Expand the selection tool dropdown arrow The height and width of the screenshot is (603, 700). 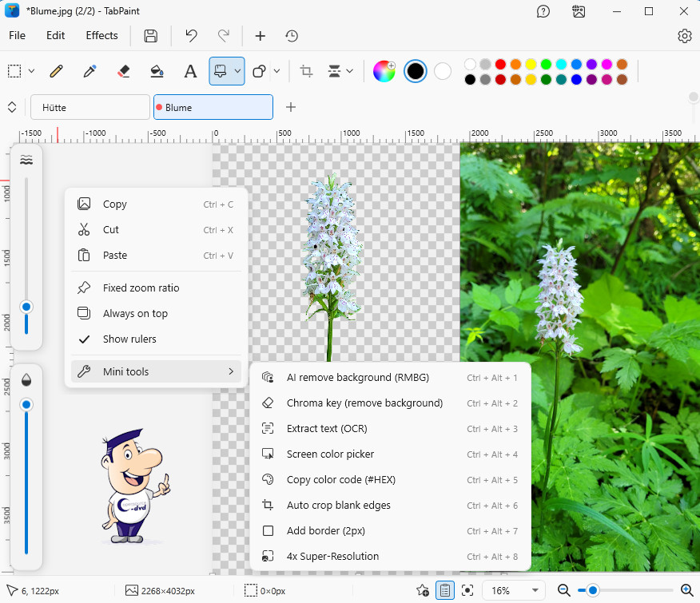pos(31,71)
